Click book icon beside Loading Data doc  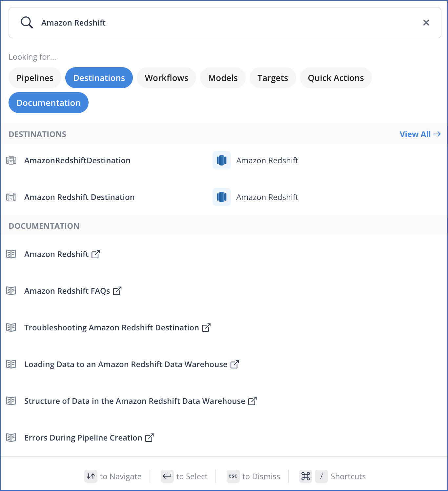click(11, 364)
